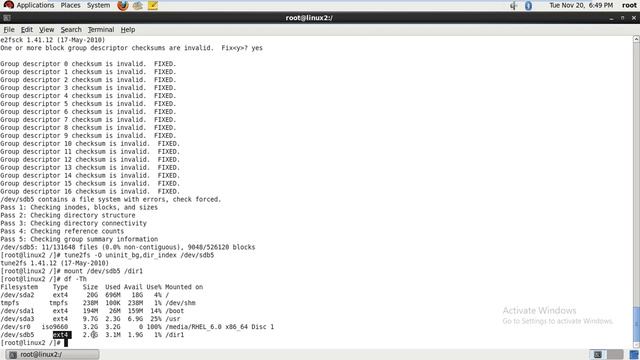This screenshot has height=360, width=640.
Task: Click the 'Filesystem Type Size' header row
Action: click(x=102, y=287)
